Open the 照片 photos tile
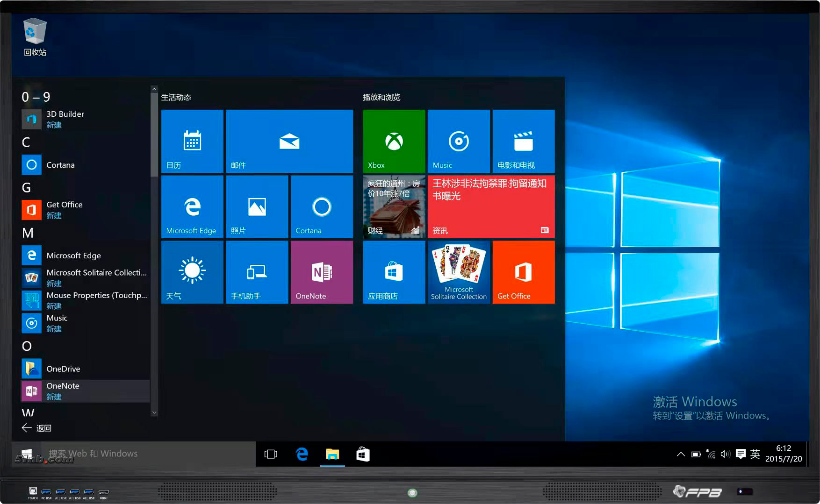820x504 pixels. coord(257,206)
